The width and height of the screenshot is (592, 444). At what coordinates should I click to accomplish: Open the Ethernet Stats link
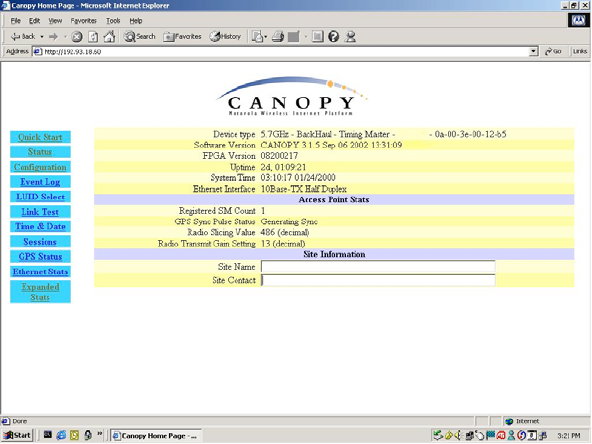pyautogui.click(x=40, y=271)
